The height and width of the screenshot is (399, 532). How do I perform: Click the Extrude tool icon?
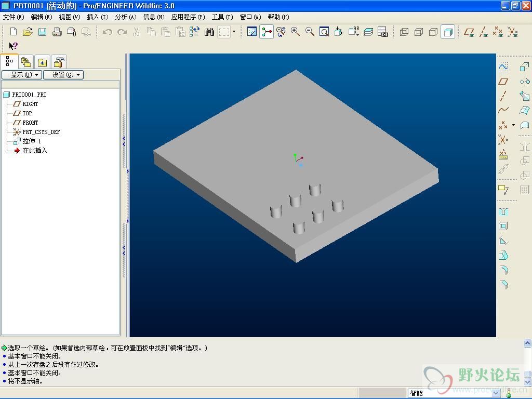tap(525, 67)
